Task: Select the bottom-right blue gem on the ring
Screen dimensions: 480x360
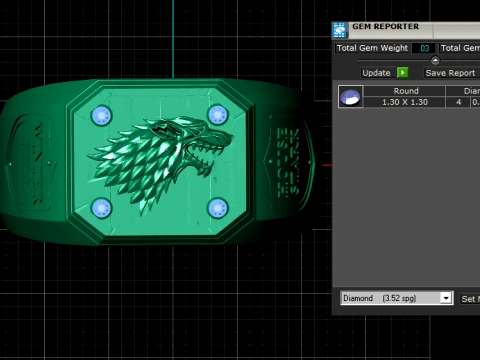Action: (218, 208)
